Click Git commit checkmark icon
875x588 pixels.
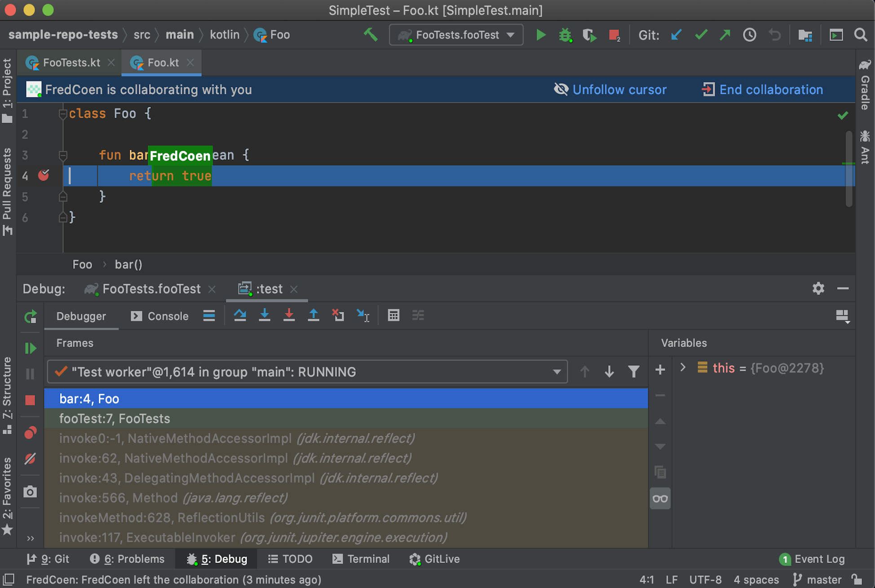pyautogui.click(x=701, y=35)
